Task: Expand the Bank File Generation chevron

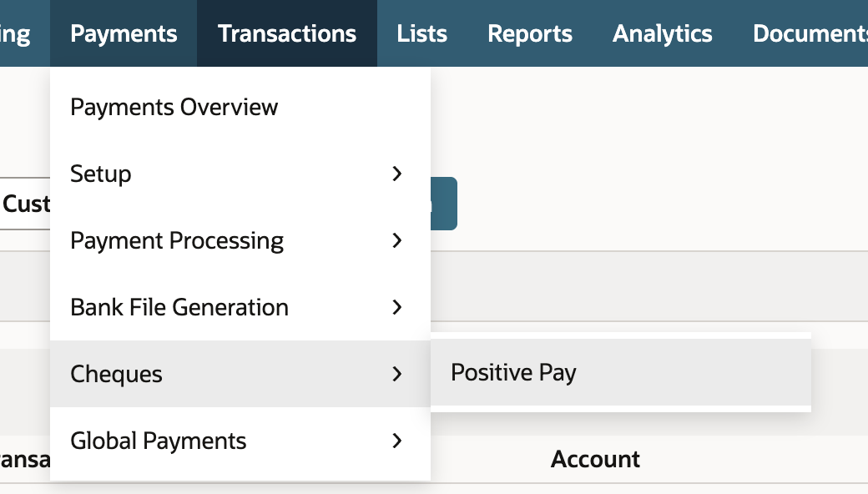Action: [397, 307]
